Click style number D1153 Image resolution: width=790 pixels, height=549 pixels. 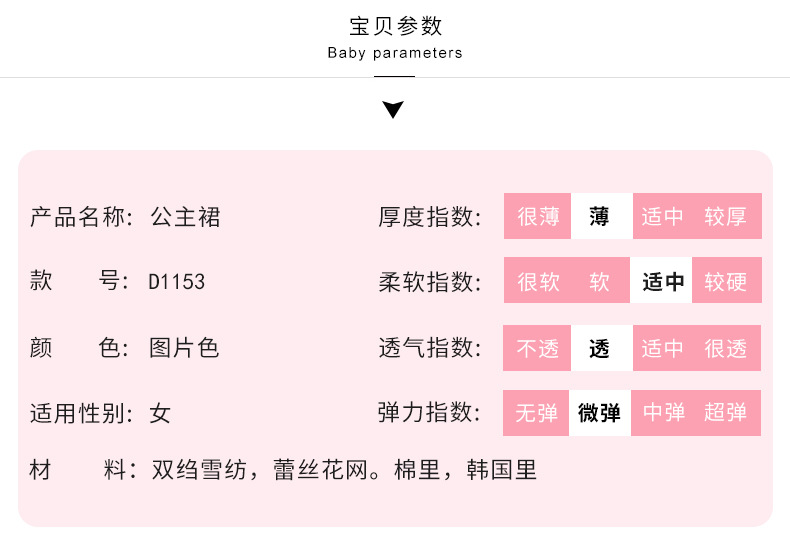coord(177,282)
